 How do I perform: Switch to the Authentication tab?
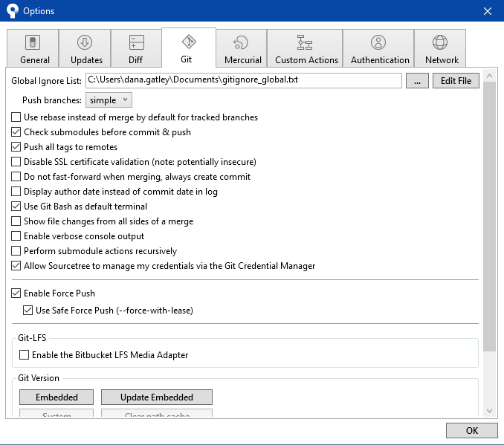378,48
